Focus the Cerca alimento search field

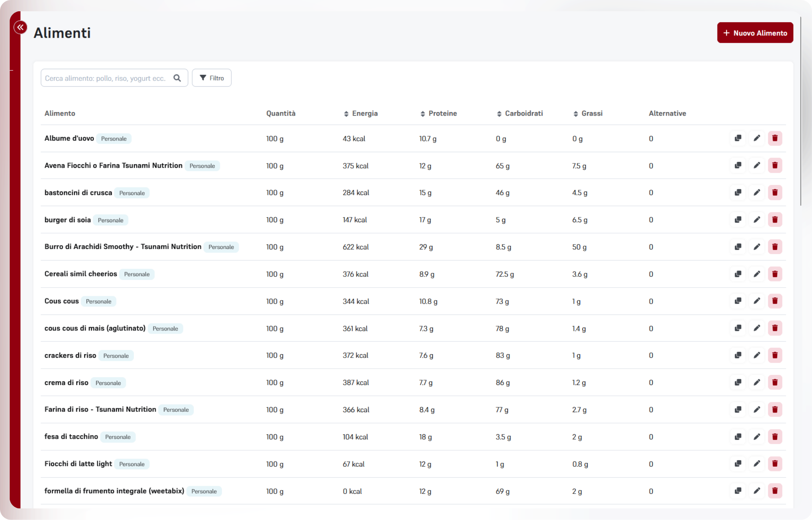(x=106, y=78)
